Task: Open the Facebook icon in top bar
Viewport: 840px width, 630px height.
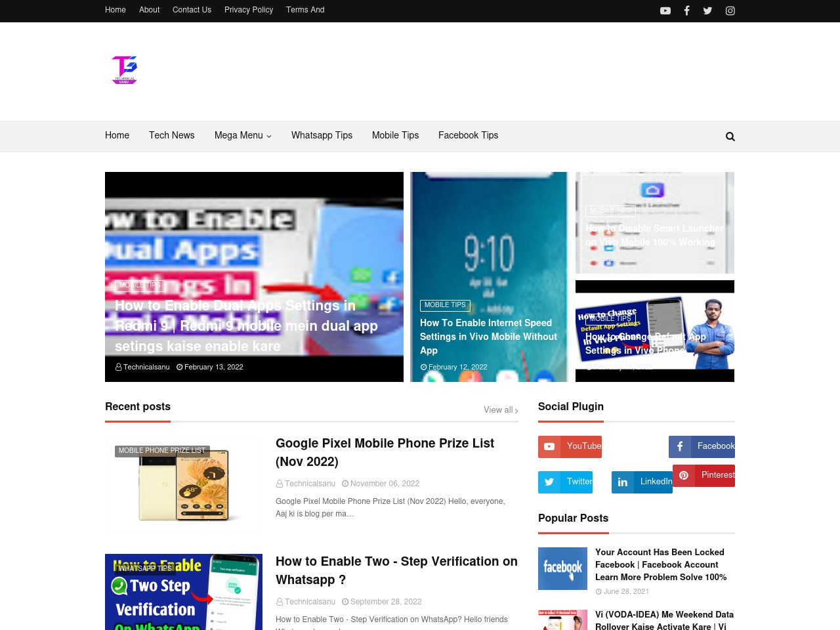Action: point(686,10)
